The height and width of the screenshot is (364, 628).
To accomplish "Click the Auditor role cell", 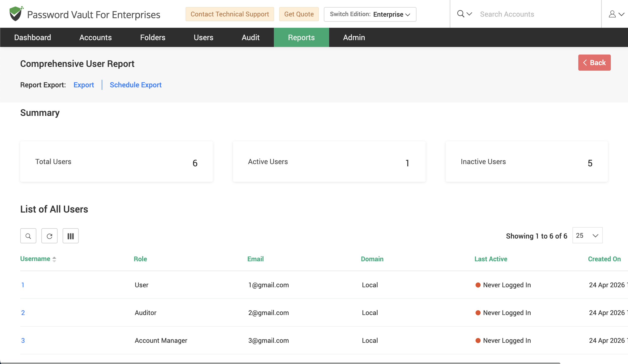I will 146,313.
